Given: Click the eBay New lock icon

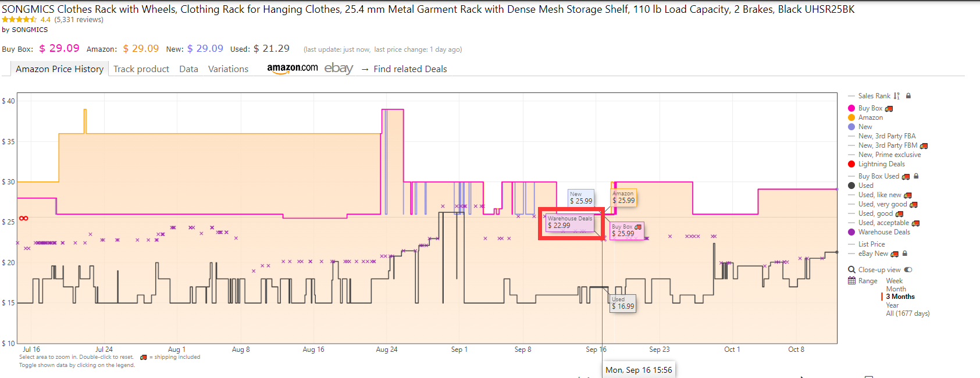Looking at the screenshot, I should (x=905, y=254).
